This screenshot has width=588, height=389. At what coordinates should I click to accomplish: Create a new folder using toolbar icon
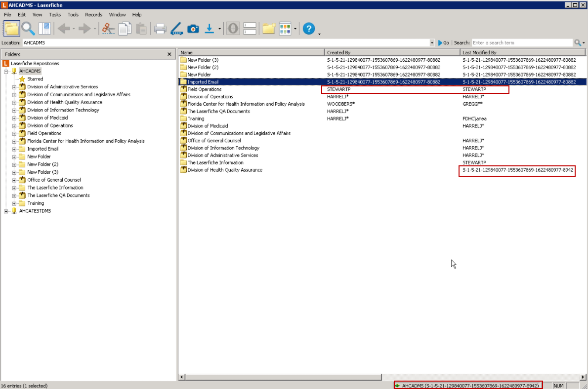pos(268,29)
